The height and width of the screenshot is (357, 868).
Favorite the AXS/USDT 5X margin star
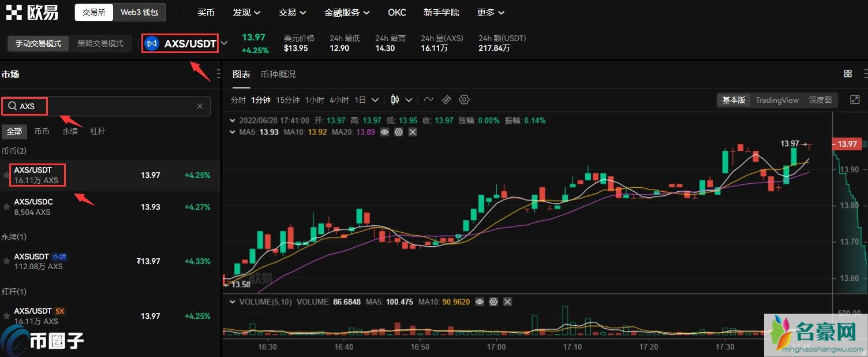[x=6, y=316]
